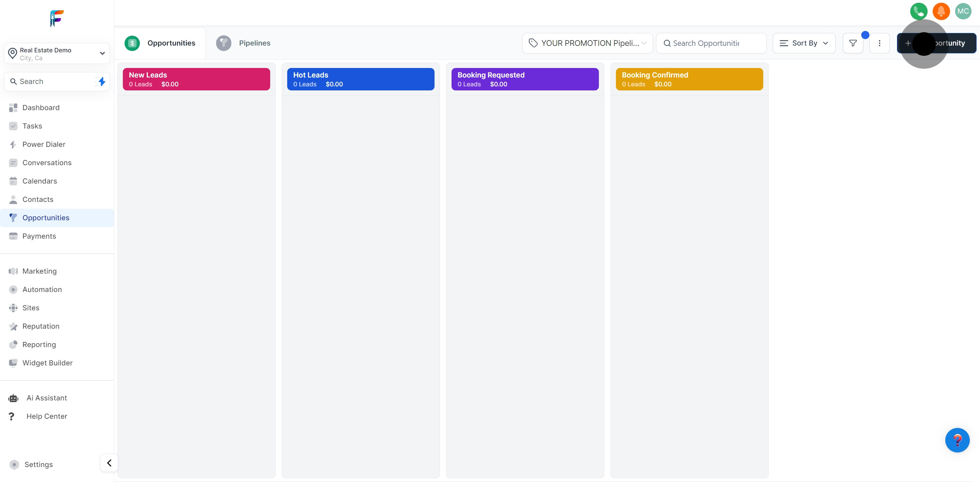Screen dimensions: 980x482
Task: Click the pink New Leads stage header
Action: point(196,79)
